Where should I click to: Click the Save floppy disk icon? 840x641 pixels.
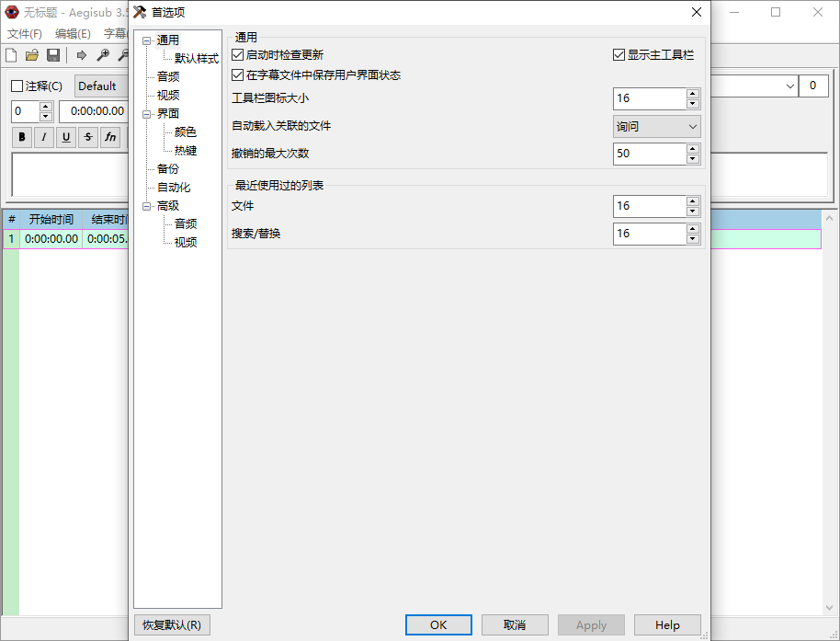coord(53,55)
